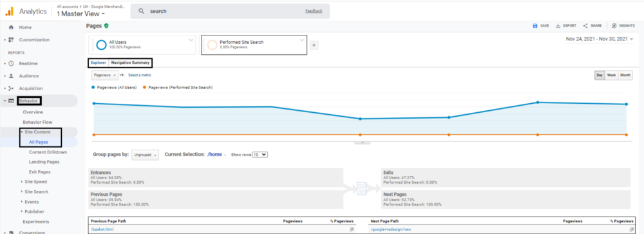The width and height of the screenshot is (644, 234).
Task: Click the Feedback link in search bar
Action: pyautogui.click(x=314, y=11)
